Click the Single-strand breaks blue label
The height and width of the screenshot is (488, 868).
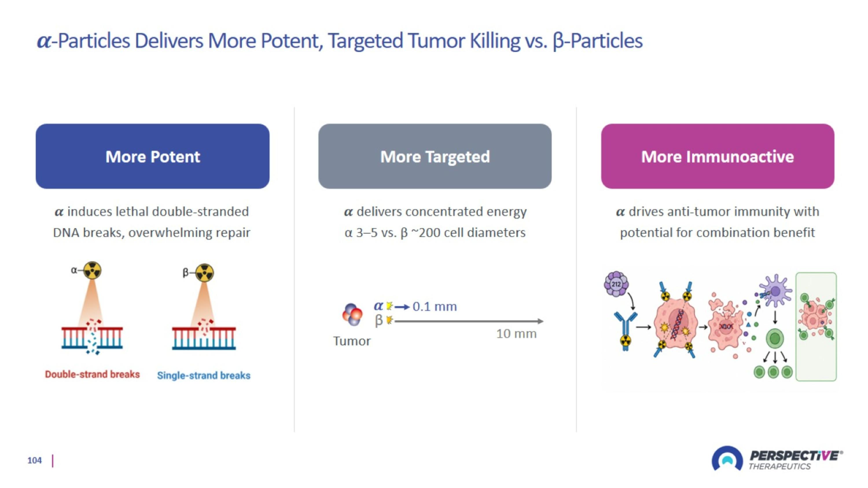[204, 375]
